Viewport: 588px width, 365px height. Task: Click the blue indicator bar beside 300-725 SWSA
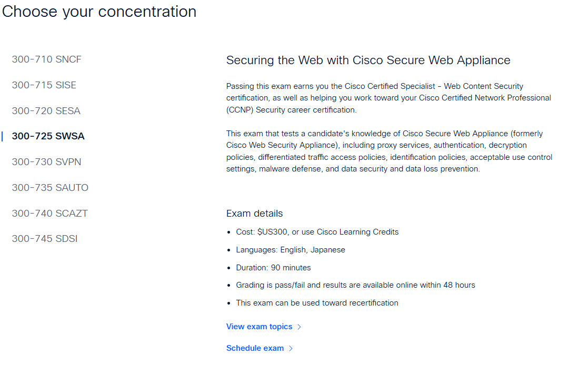point(2,136)
